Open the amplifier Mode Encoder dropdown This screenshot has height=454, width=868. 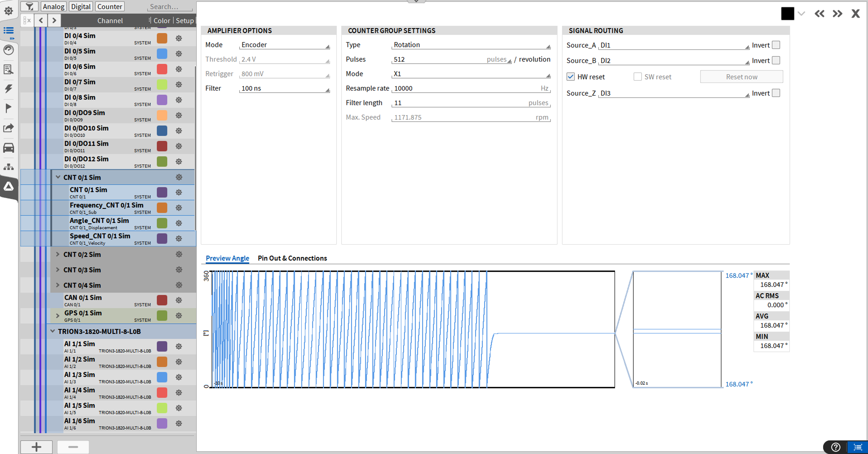(284, 45)
